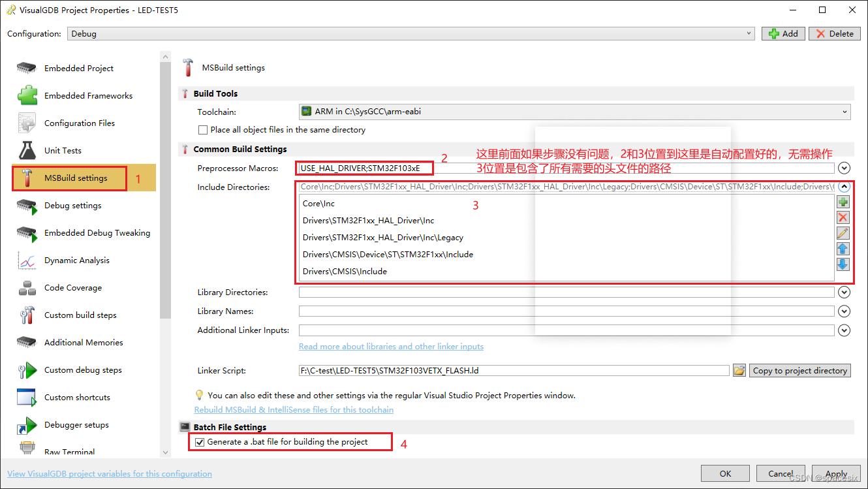Click the Custom debug steps icon
Image resolution: width=868 pixels, height=489 pixels.
tap(27, 370)
